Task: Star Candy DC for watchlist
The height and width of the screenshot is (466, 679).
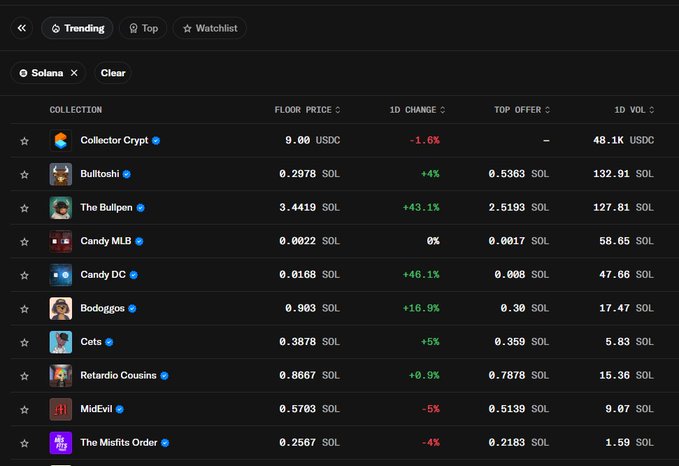Action: [x=24, y=275]
